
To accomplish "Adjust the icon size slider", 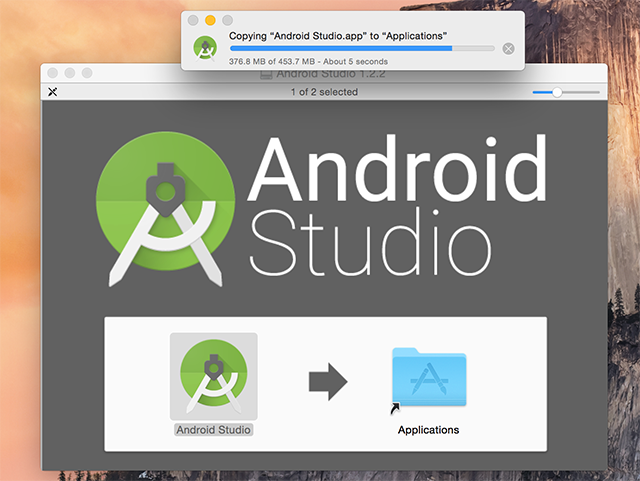I will coord(566,92).
